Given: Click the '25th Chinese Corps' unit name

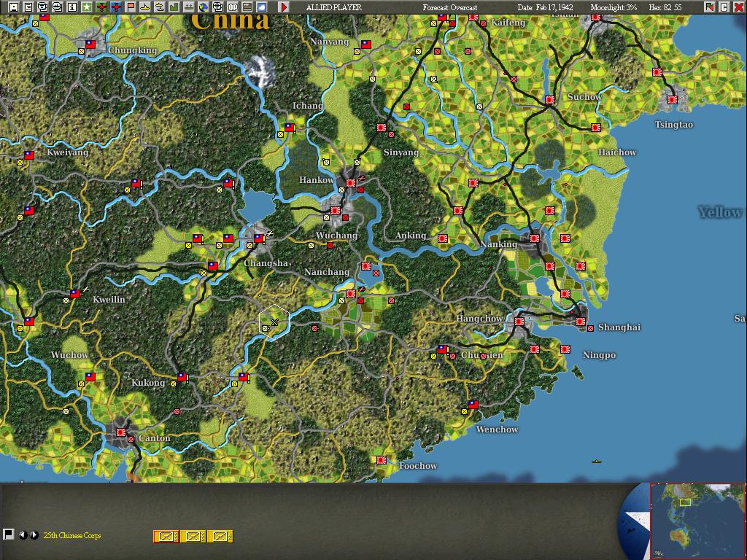Looking at the screenshot, I should coord(72,535).
